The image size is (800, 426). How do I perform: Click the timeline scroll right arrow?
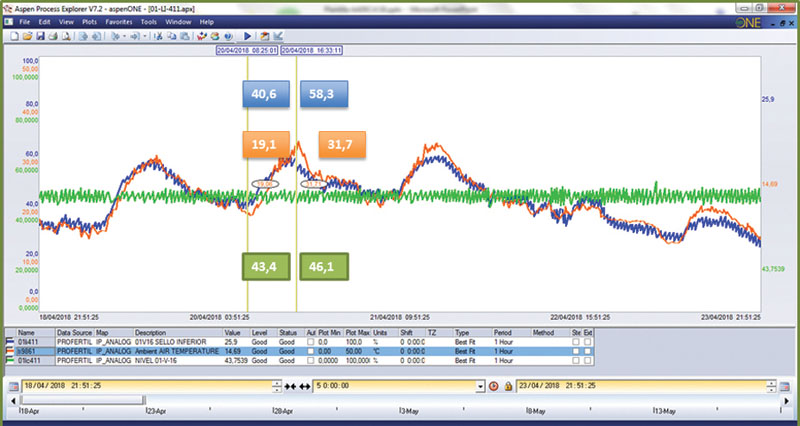786,400
